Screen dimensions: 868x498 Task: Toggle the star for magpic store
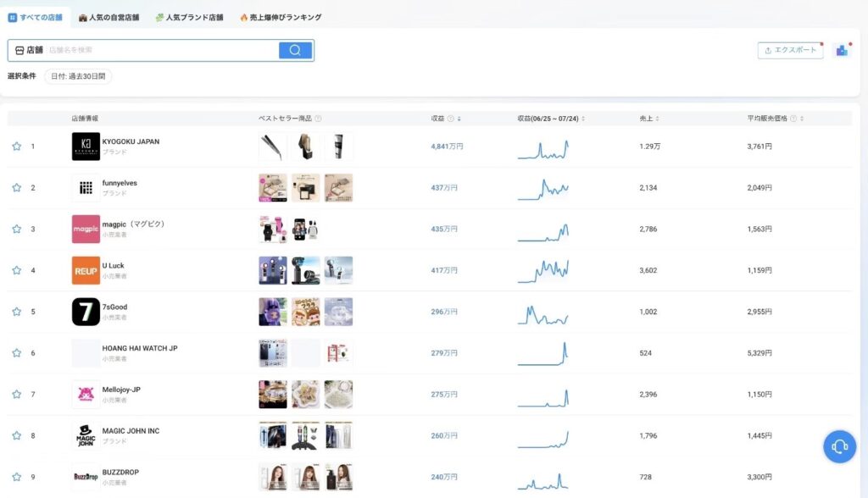17,229
